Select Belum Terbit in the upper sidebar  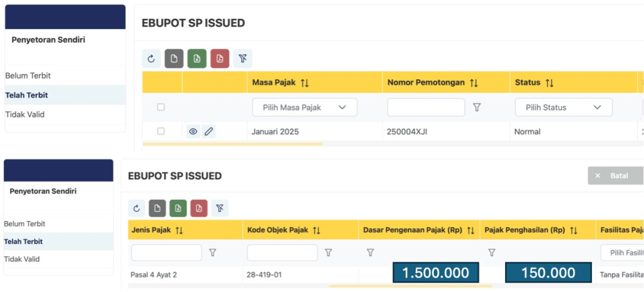[28, 76]
